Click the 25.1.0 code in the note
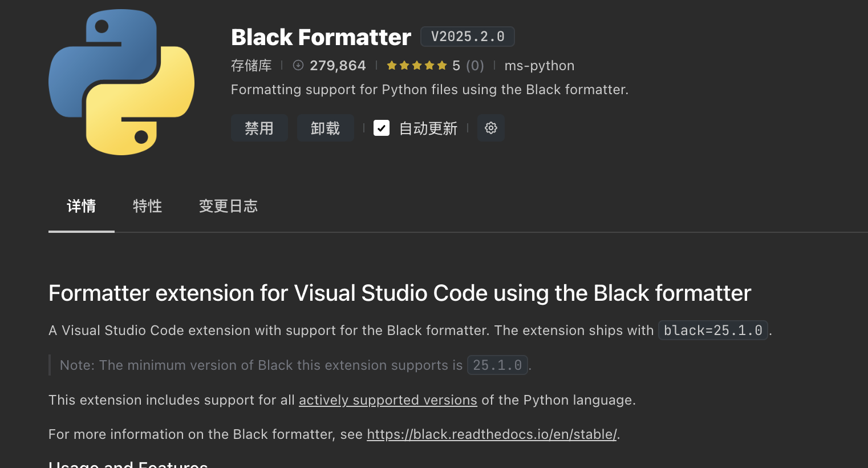 click(x=497, y=365)
